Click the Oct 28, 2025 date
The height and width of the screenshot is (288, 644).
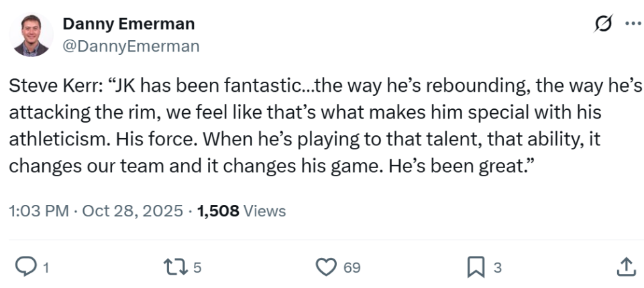point(133,212)
